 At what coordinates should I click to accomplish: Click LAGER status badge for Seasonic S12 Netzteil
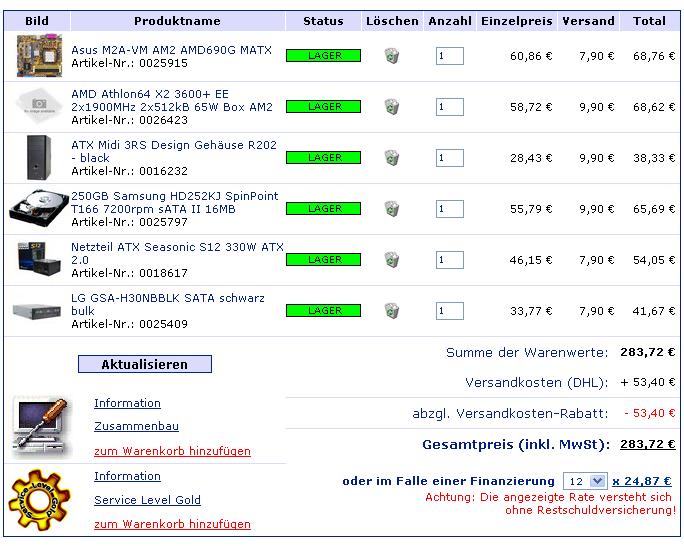323,260
